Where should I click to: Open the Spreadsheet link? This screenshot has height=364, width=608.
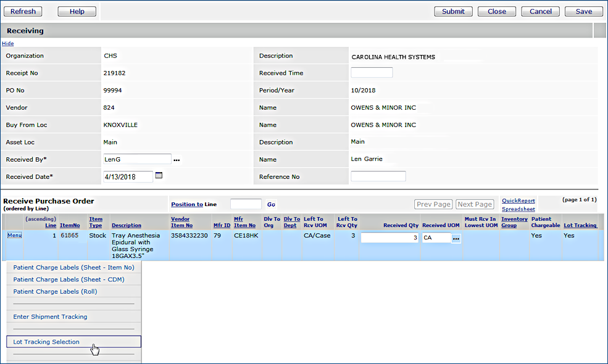(518, 209)
